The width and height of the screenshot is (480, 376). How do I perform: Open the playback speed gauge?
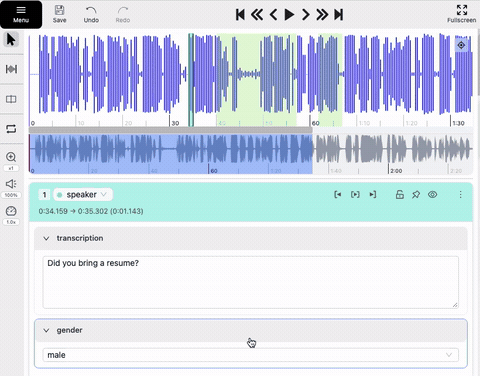coord(11,211)
